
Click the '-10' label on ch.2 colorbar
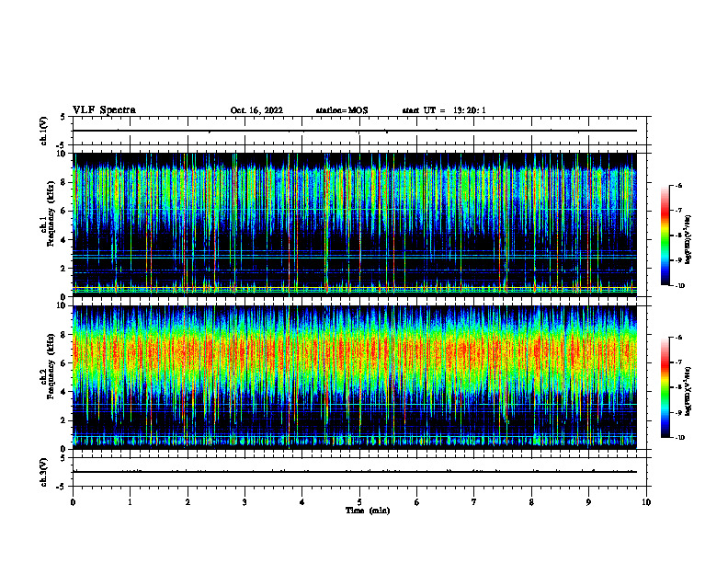coord(679,438)
